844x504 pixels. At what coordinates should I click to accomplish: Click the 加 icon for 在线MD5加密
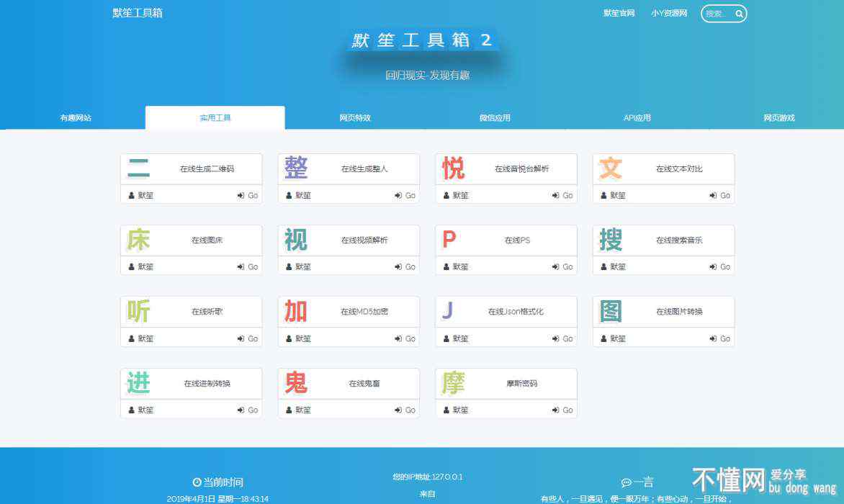296,312
